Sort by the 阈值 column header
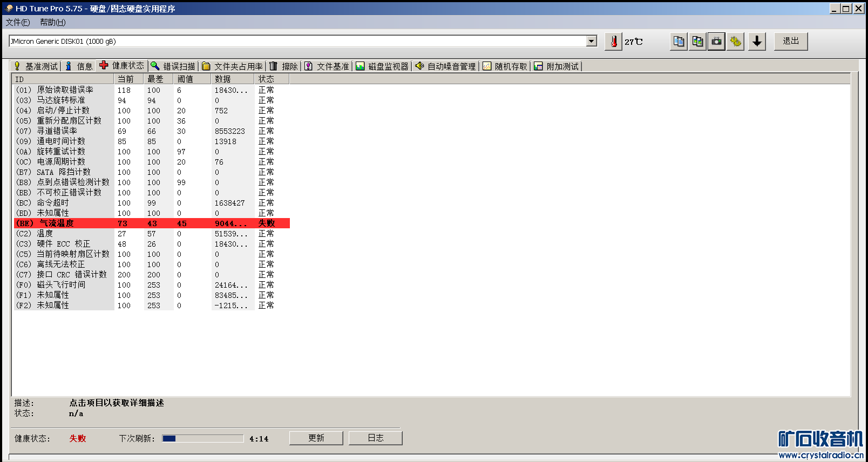 (192, 79)
